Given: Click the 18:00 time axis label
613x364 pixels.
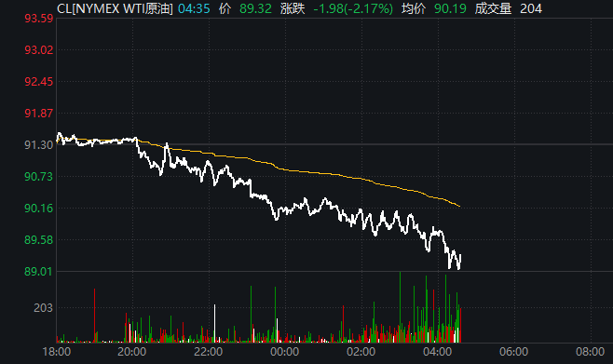Looking at the screenshot, I should (x=57, y=352).
